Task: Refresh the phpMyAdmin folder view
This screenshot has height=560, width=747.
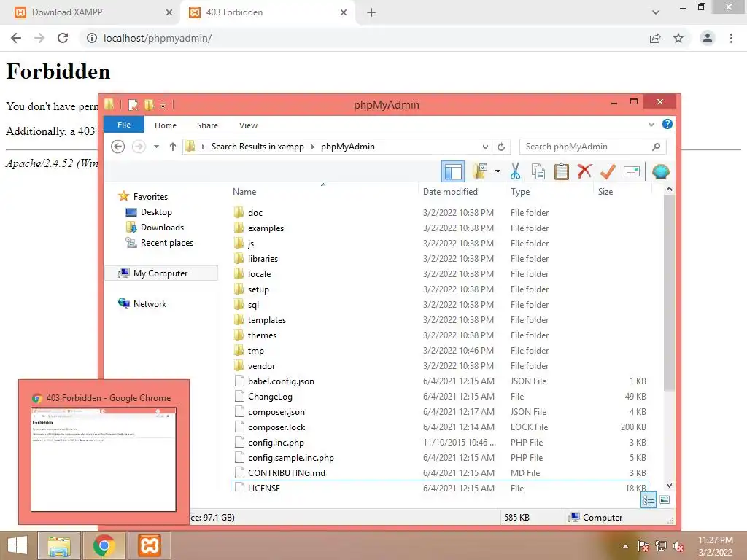Action: pos(501,147)
